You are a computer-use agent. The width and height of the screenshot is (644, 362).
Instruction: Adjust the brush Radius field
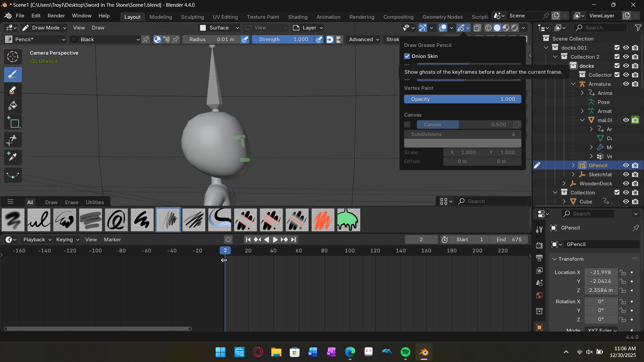212,40
